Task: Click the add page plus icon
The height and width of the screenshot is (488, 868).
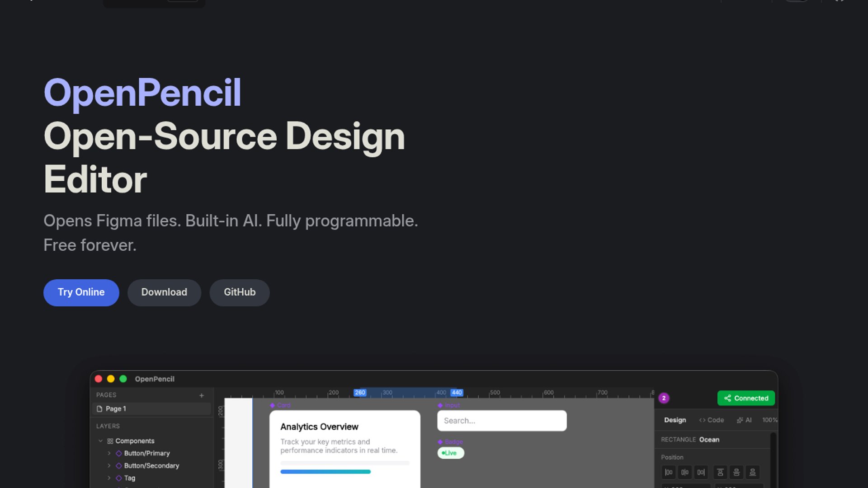Action: (202, 395)
